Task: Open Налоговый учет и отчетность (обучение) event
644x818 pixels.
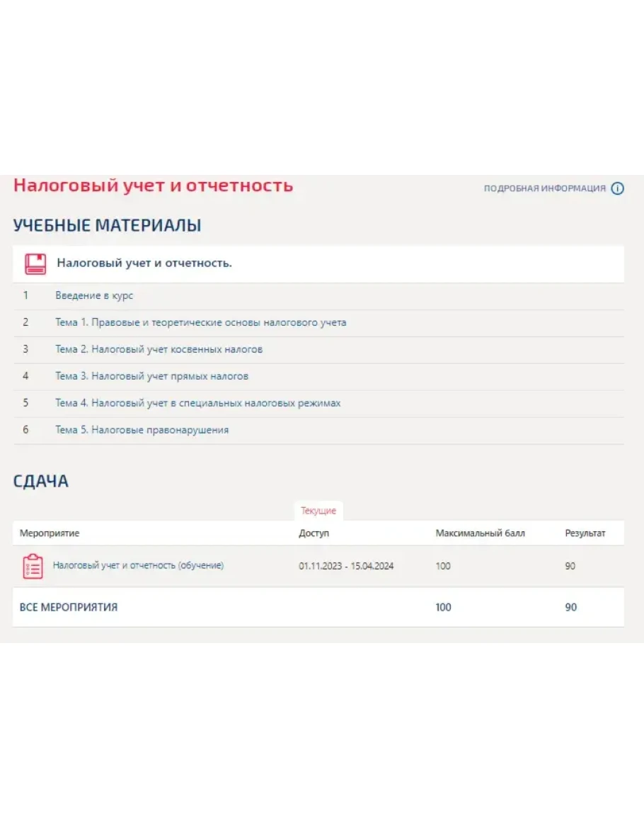Action: 138,565
